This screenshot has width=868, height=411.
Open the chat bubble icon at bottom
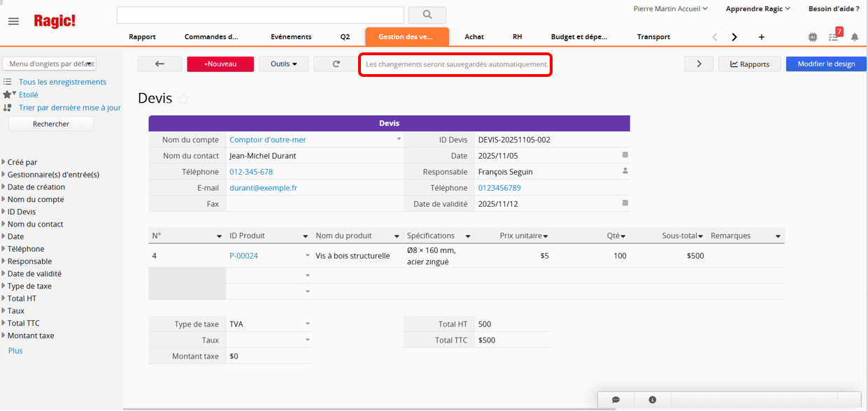(616, 400)
